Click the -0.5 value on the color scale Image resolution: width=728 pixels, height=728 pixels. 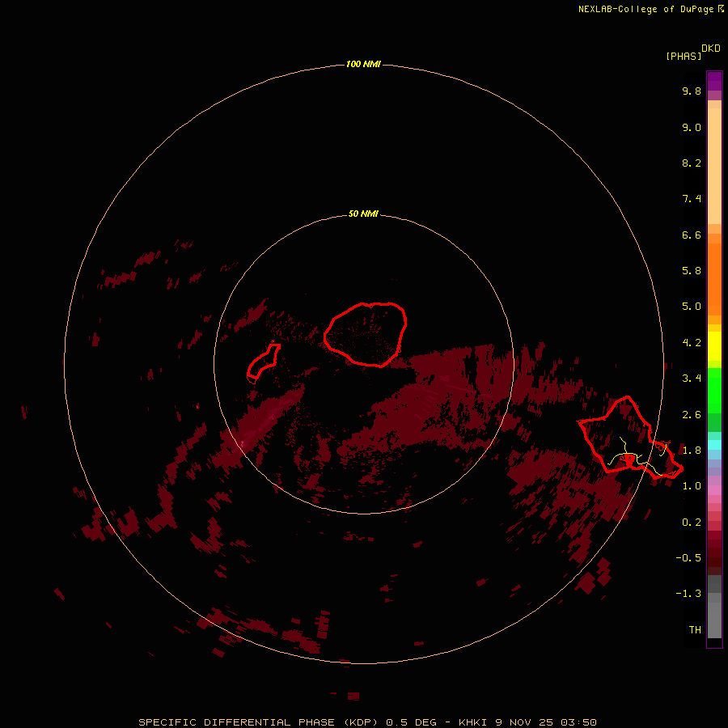(x=688, y=557)
